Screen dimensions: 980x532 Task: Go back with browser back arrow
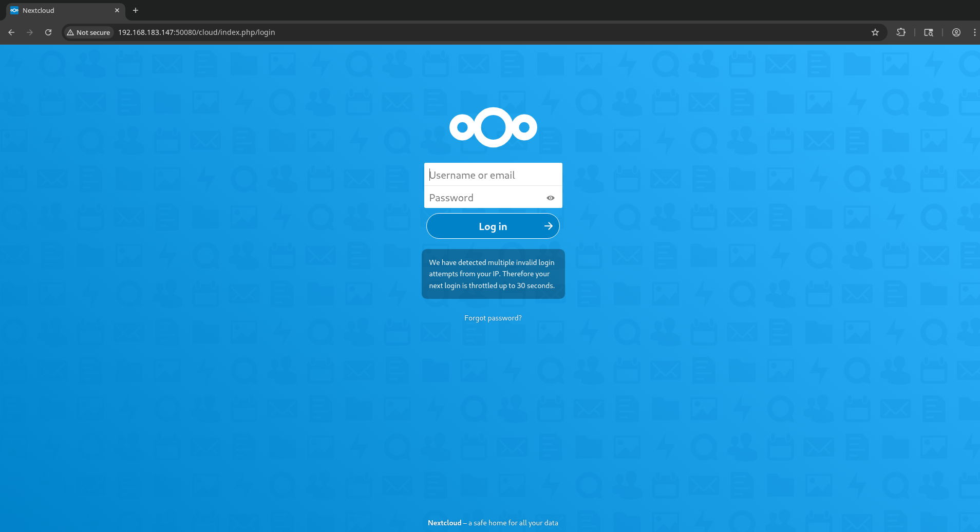point(11,32)
